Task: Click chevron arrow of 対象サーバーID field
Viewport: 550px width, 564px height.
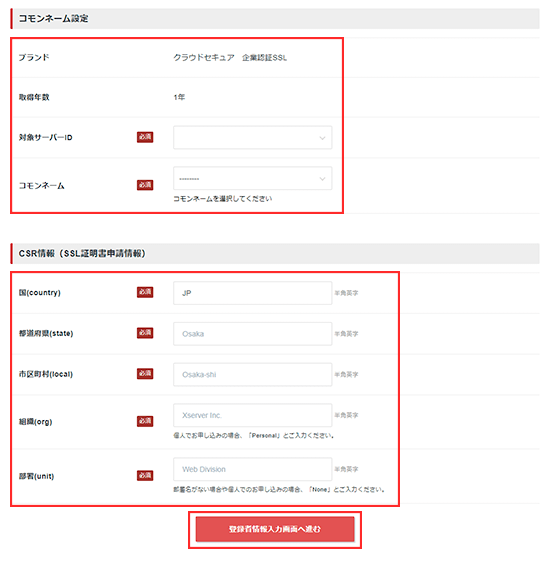Action: (x=322, y=138)
